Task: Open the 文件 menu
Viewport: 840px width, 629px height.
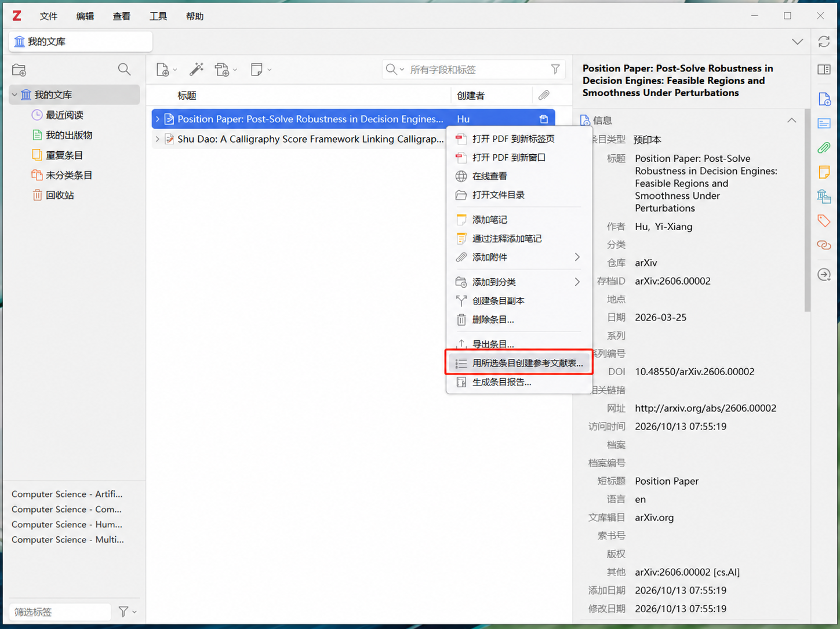Action: [49, 16]
